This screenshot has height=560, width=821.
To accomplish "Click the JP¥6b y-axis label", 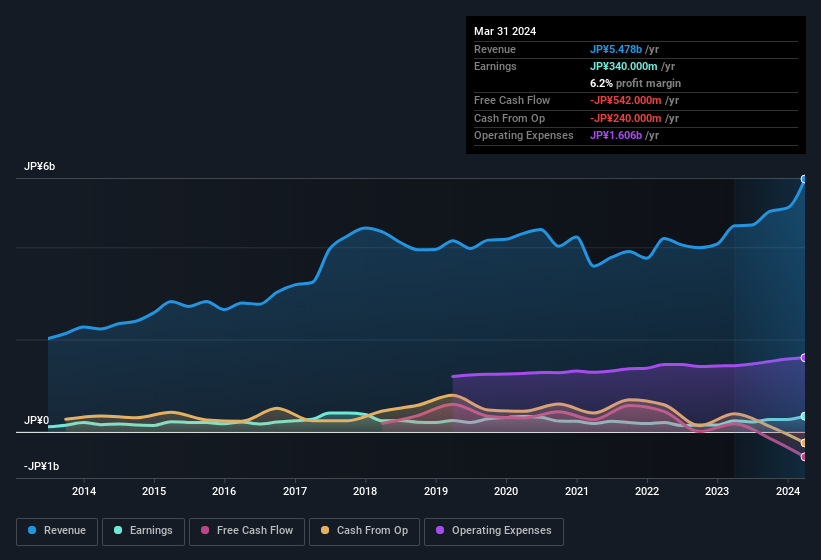I will click(40, 167).
